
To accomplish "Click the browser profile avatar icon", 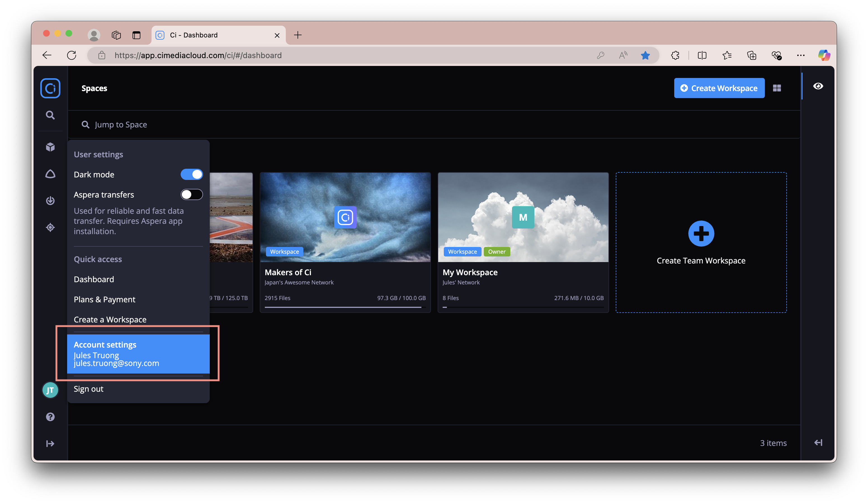I will (94, 35).
